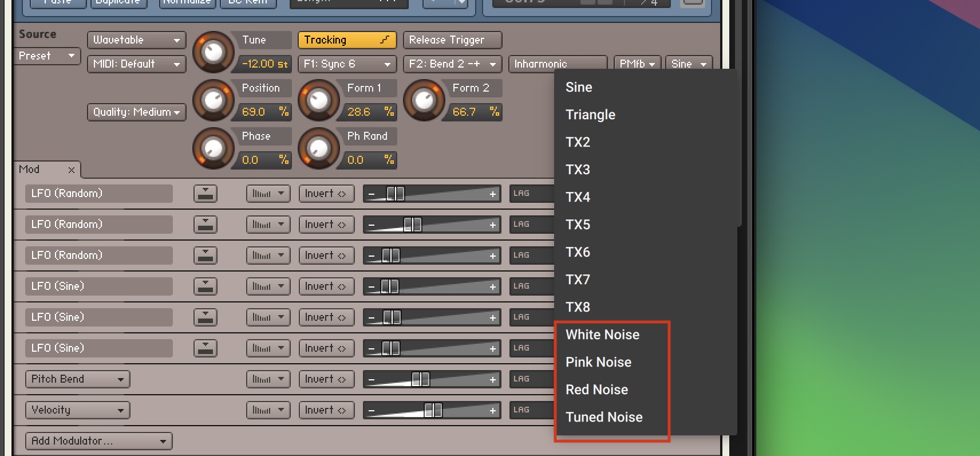Click the Ph Rand knob
The height and width of the screenshot is (456, 980).
coord(319,148)
